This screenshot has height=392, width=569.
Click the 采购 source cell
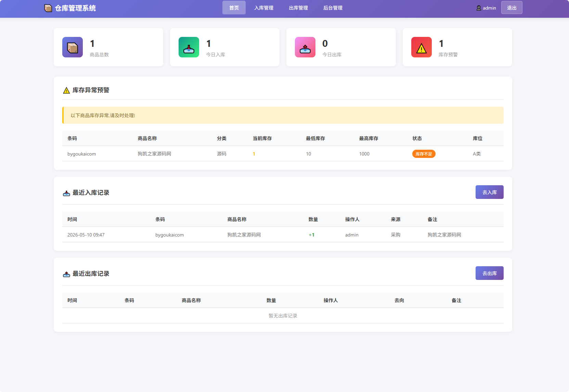(x=396, y=235)
